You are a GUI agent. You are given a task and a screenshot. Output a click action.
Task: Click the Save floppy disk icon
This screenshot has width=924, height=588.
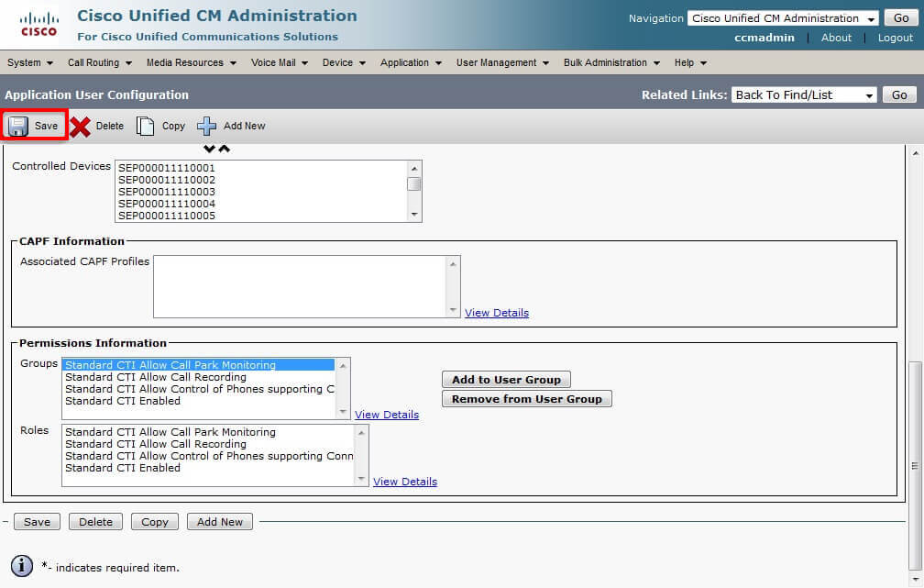[17, 126]
